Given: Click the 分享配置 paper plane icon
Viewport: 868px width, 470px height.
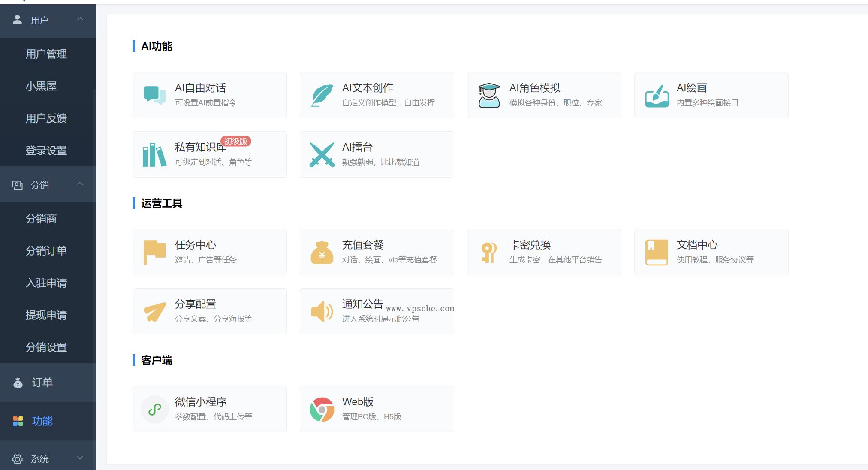Looking at the screenshot, I should pos(154,312).
